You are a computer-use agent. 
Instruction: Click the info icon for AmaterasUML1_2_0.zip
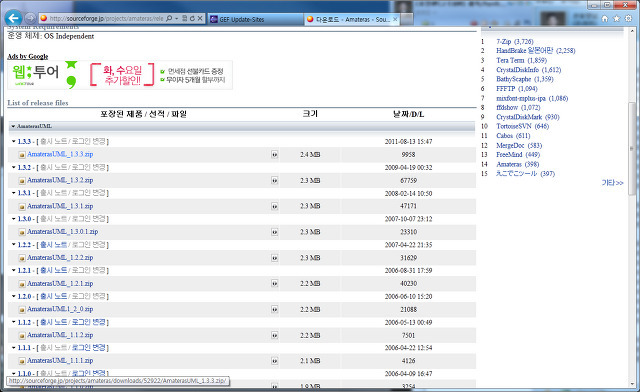point(275,309)
